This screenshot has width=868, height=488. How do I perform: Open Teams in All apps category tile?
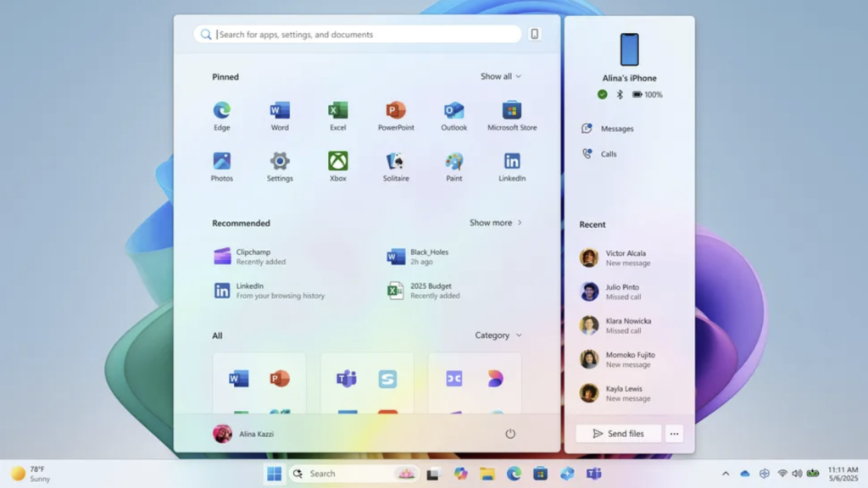(x=347, y=379)
